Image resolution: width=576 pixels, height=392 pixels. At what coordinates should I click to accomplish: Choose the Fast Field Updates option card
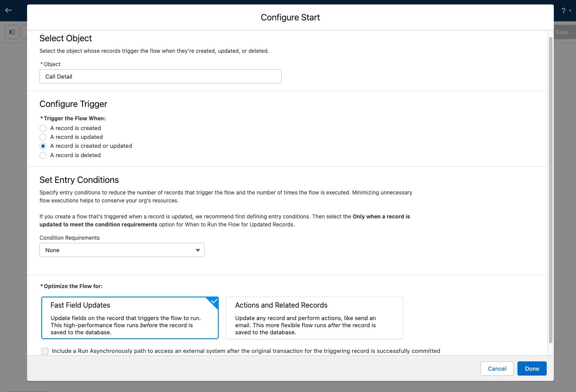[130, 318]
